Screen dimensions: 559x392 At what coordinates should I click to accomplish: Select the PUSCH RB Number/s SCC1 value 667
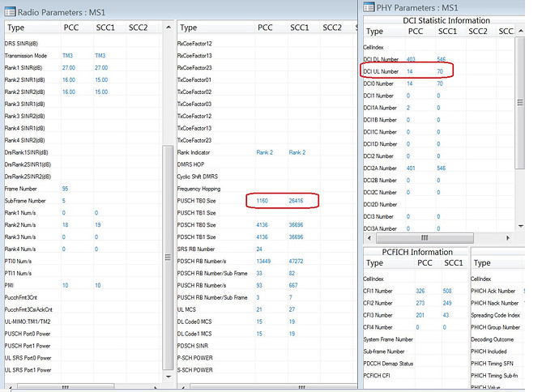click(x=293, y=285)
